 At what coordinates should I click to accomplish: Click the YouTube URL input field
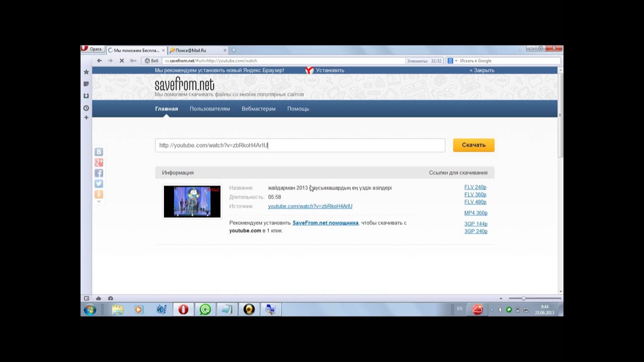[x=300, y=145]
